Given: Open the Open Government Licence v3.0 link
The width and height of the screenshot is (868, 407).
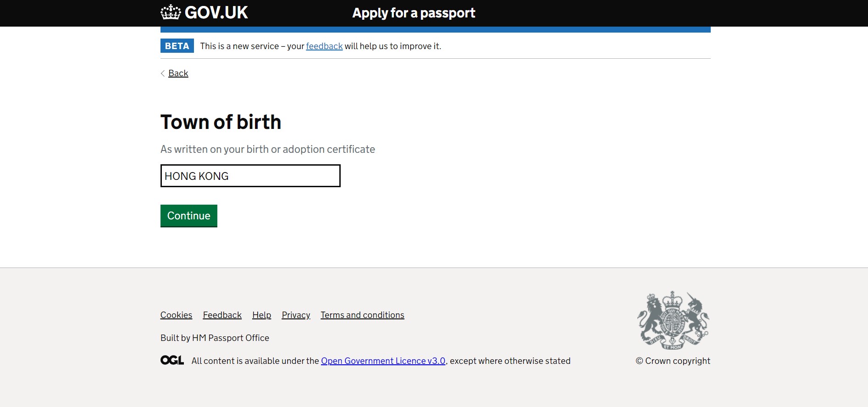Looking at the screenshot, I should pyautogui.click(x=383, y=361).
